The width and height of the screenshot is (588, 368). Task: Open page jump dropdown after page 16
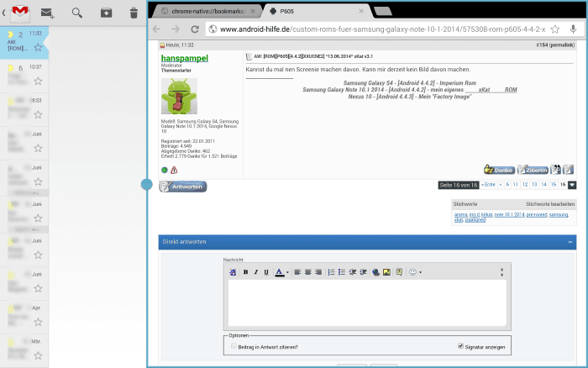pyautogui.click(x=572, y=185)
